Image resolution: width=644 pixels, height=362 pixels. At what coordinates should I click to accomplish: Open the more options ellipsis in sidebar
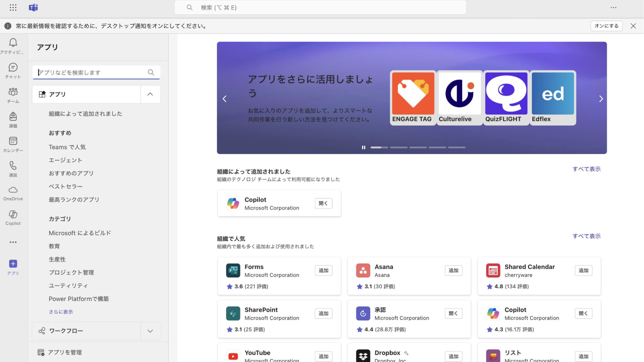[x=13, y=242]
